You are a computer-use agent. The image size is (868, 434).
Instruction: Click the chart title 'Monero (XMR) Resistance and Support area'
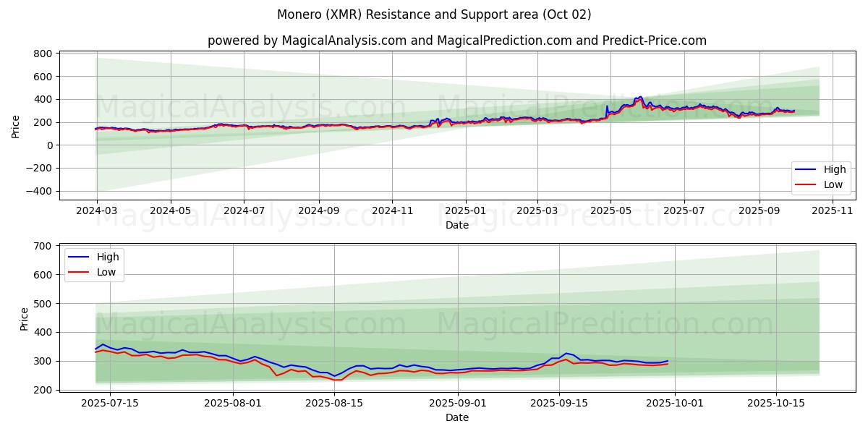[x=434, y=14]
